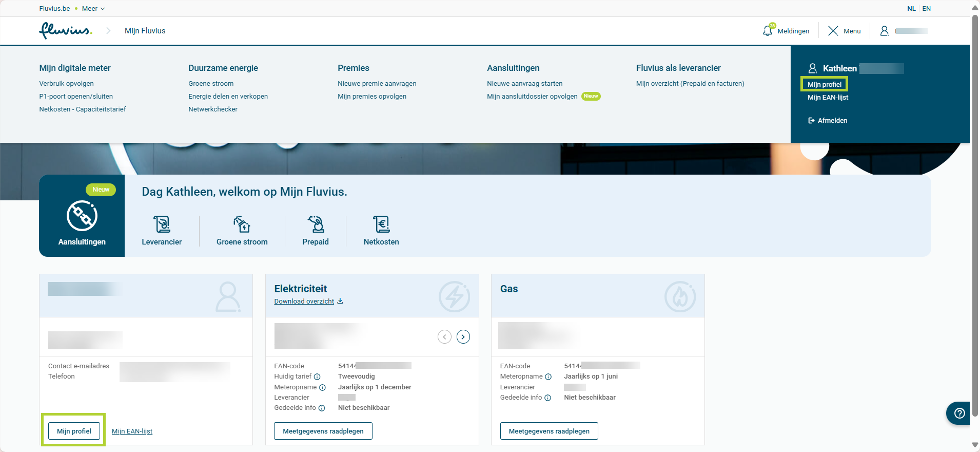The width and height of the screenshot is (980, 452).
Task: Open the Prepaid shortcut icon
Action: (x=316, y=224)
